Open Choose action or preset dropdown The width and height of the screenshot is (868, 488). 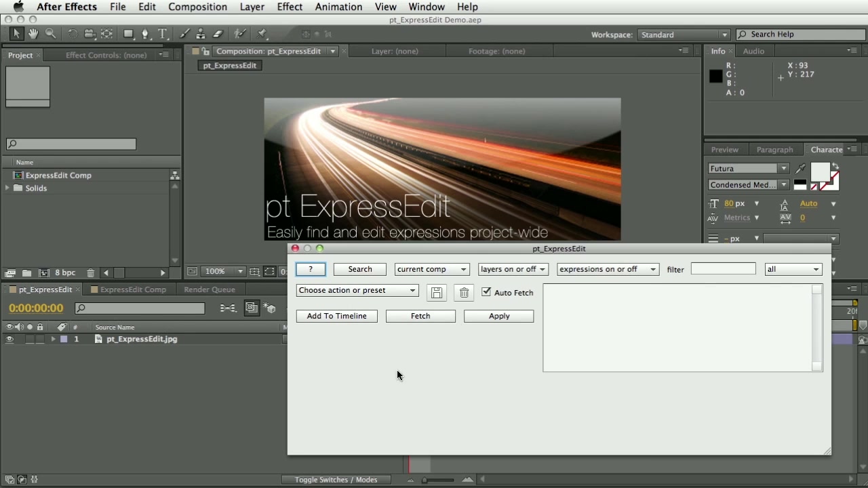tap(357, 290)
